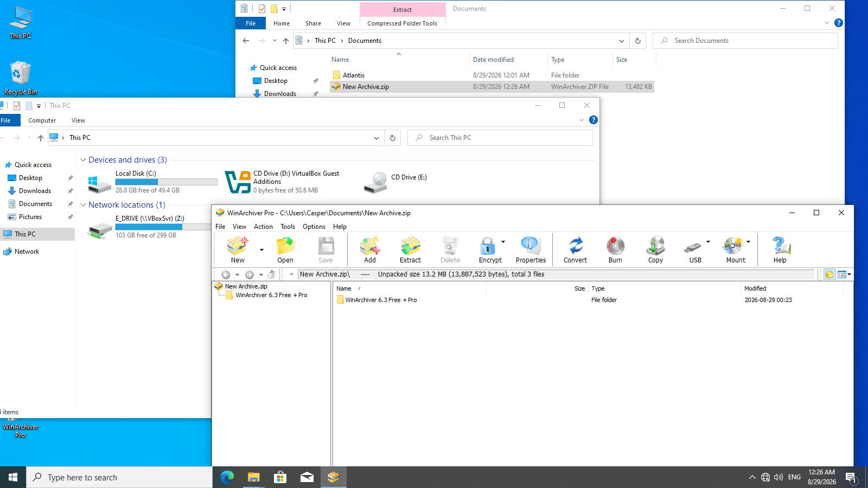Open the Action menu in WinArchiver
Viewport: 868px width, 488px height.
point(263,227)
